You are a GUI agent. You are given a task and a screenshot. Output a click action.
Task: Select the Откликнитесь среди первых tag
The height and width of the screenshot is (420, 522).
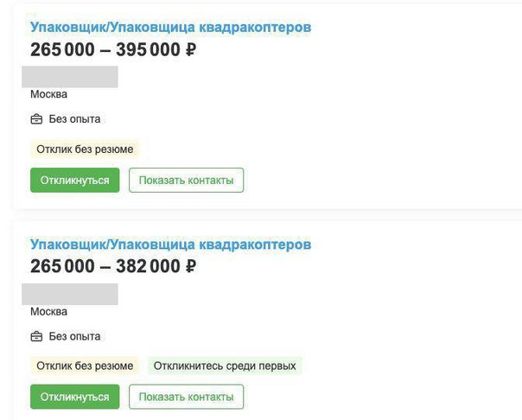pyautogui.click(x=225, y=366)
